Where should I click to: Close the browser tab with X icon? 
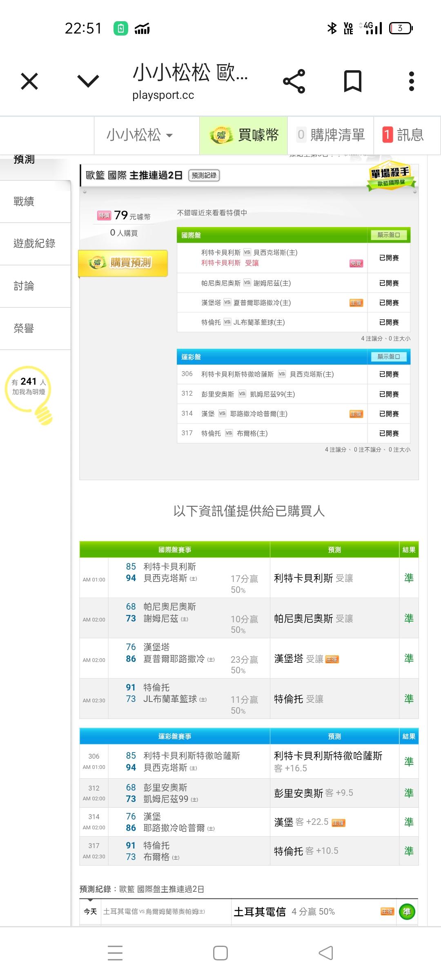click(29, 81)
